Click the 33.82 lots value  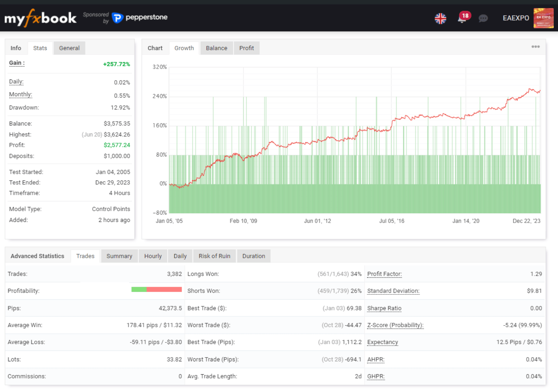pyautogui.click(x=174, y=360)
